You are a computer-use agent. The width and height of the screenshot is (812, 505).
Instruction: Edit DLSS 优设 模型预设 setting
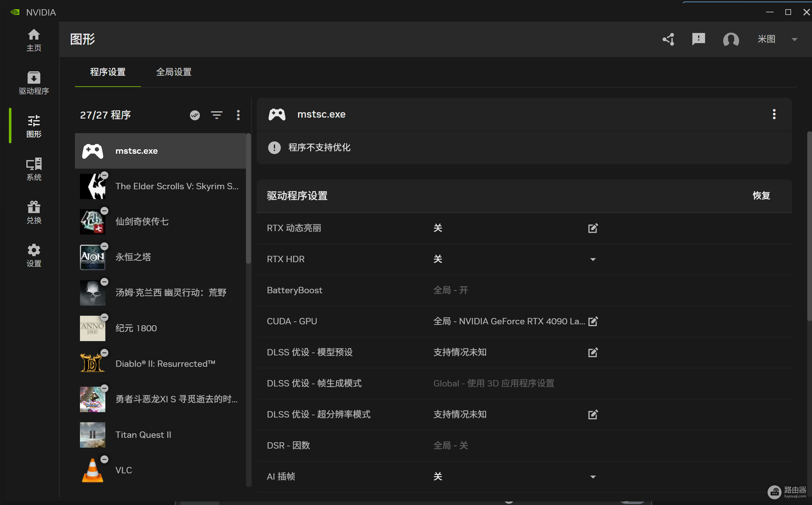[593, 353]
